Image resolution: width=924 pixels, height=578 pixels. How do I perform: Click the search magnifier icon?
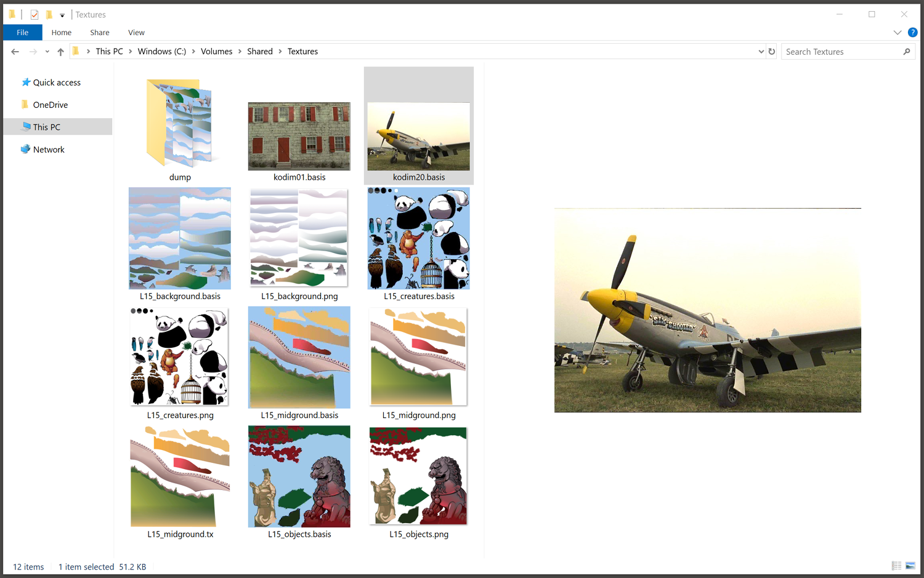pyautogui.click(x=907, y=52)
